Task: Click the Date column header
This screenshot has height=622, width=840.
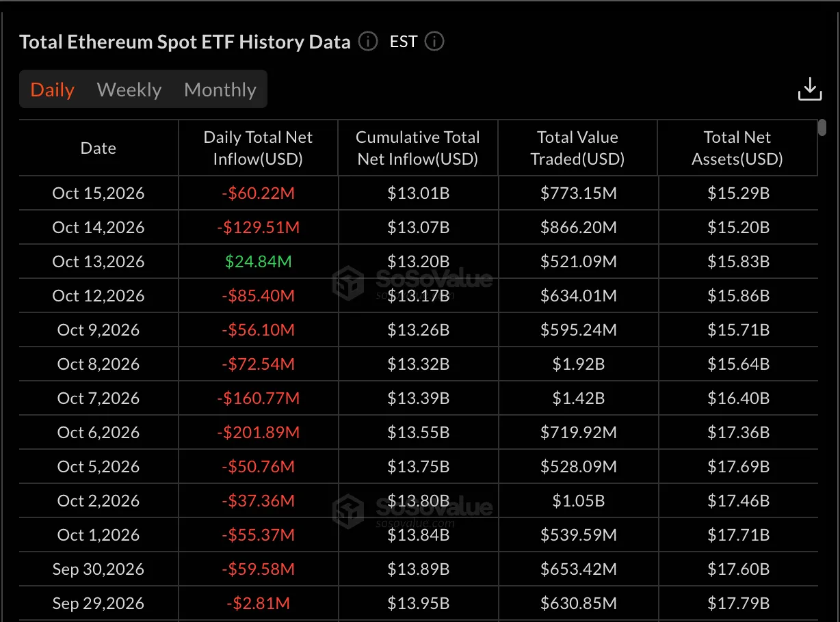Action: coord(99,148)
